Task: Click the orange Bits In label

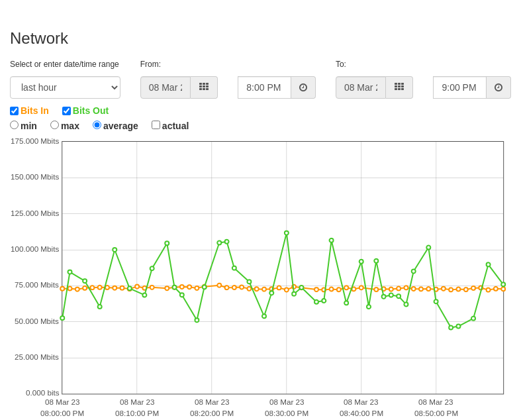Action: click(34, 111)
